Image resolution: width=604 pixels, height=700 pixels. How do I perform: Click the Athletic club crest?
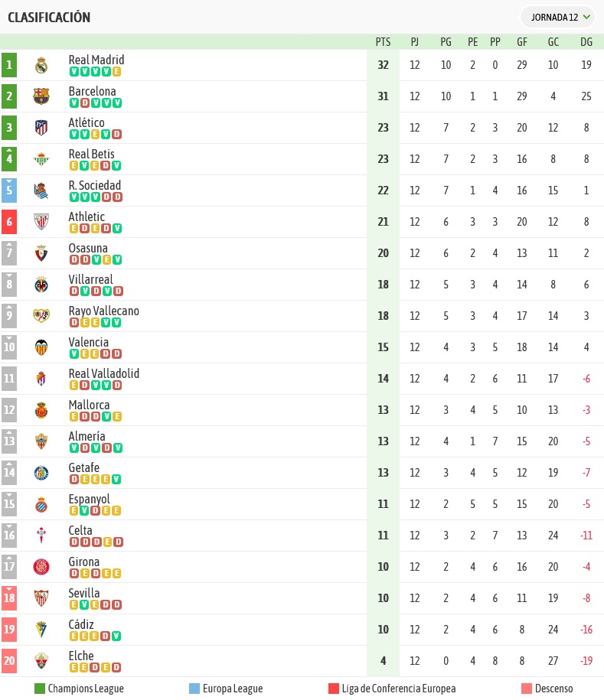(x=41, y=222)
